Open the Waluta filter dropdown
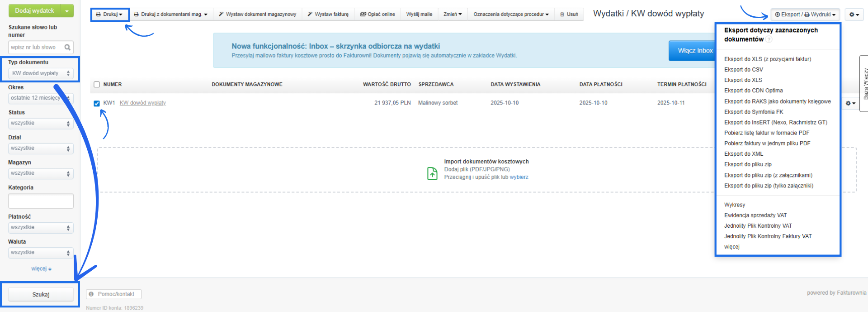 tap(41, 253)
